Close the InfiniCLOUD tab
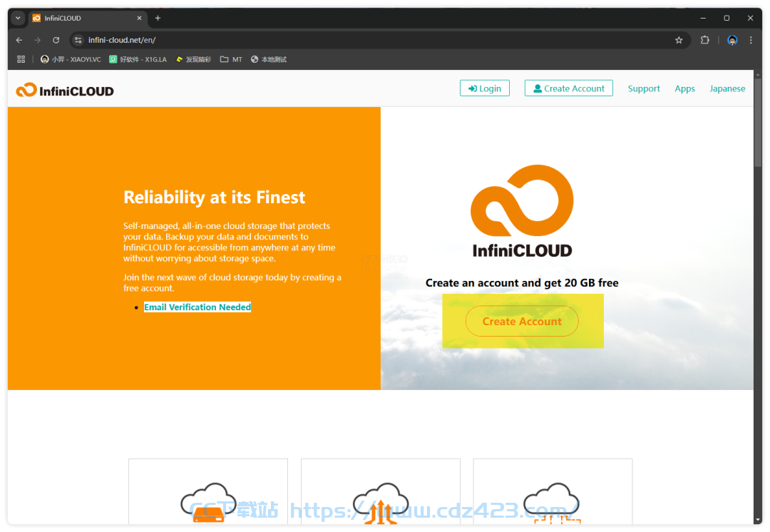Image resolution: width=770 pixels, height=532 pixels. (x=139, y=18)
